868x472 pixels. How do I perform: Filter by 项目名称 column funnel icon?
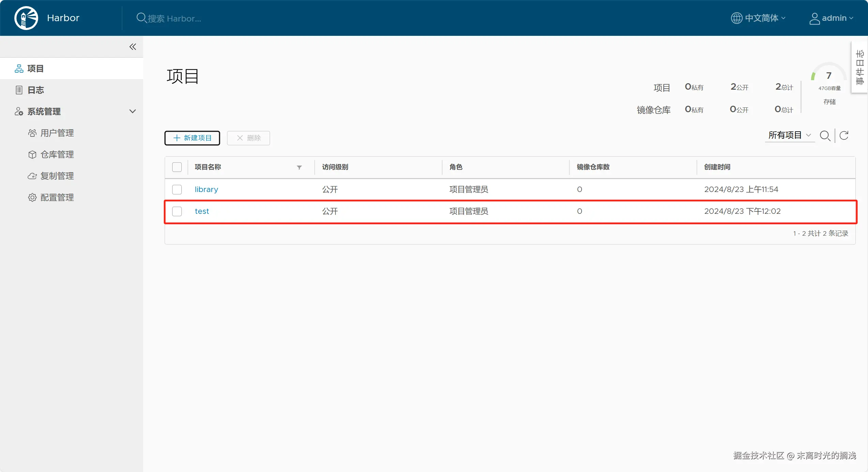pos(299,167)
